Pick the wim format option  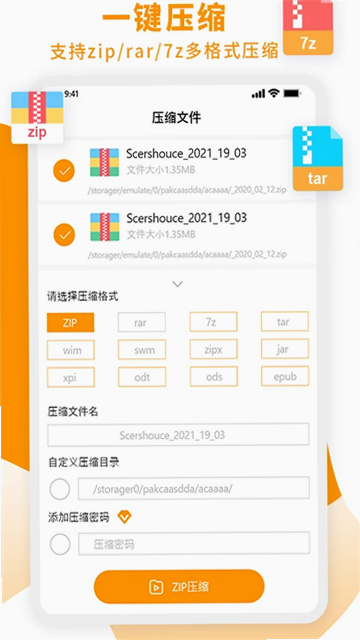point(71,350)
